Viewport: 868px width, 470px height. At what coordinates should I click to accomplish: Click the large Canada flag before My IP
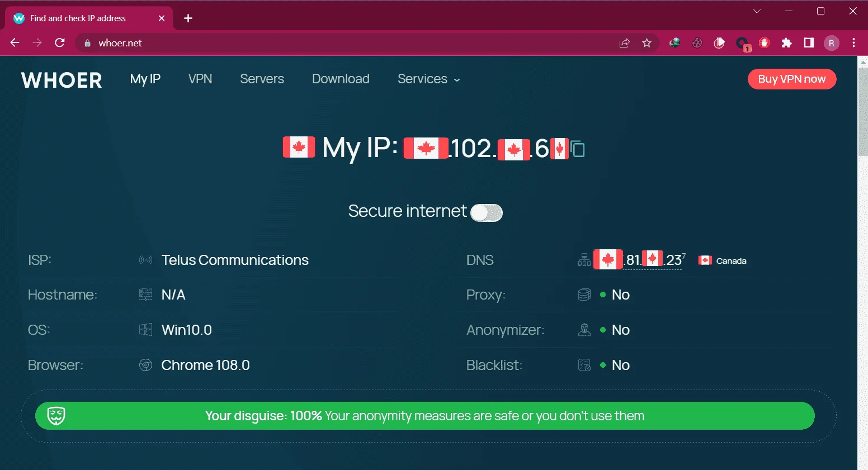click(x=299, y=148)
